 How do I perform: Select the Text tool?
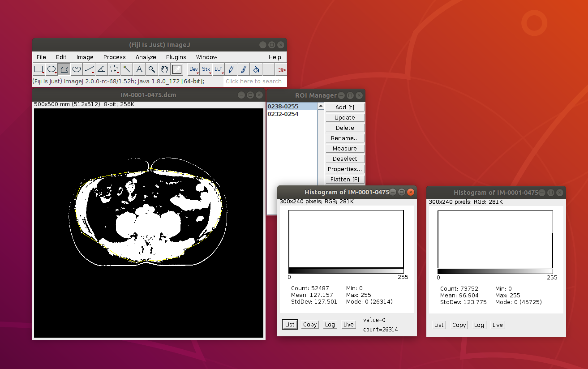coord(139,69)
